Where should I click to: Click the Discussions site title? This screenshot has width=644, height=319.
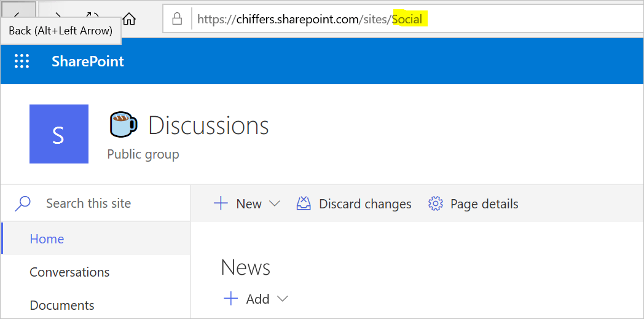click(208, 125)
